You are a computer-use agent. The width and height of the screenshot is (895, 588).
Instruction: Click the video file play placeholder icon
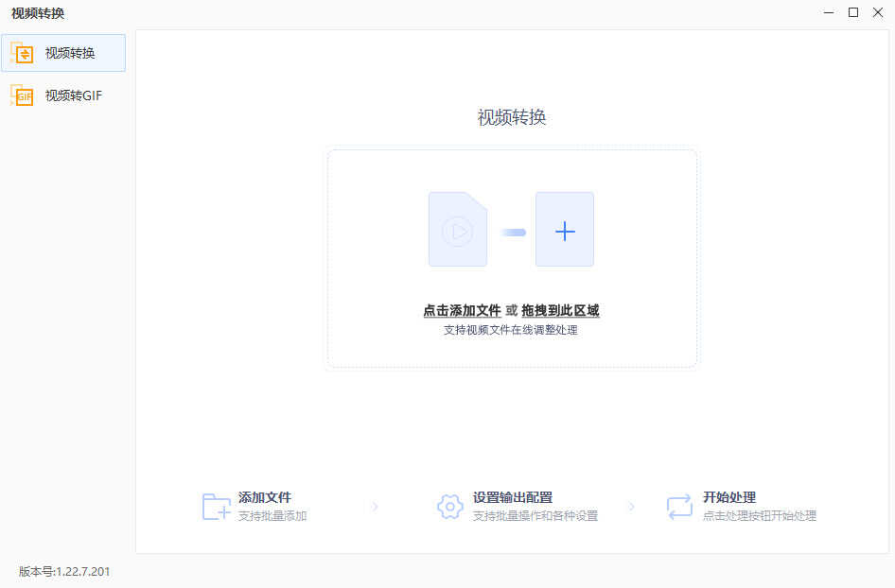click(x=458, y=230)
